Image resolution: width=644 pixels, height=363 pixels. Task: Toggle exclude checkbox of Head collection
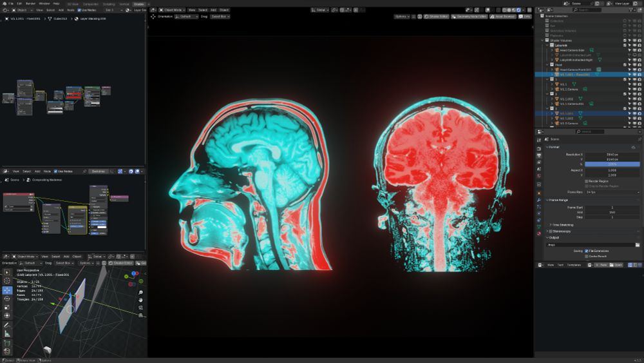pos(625,64)
